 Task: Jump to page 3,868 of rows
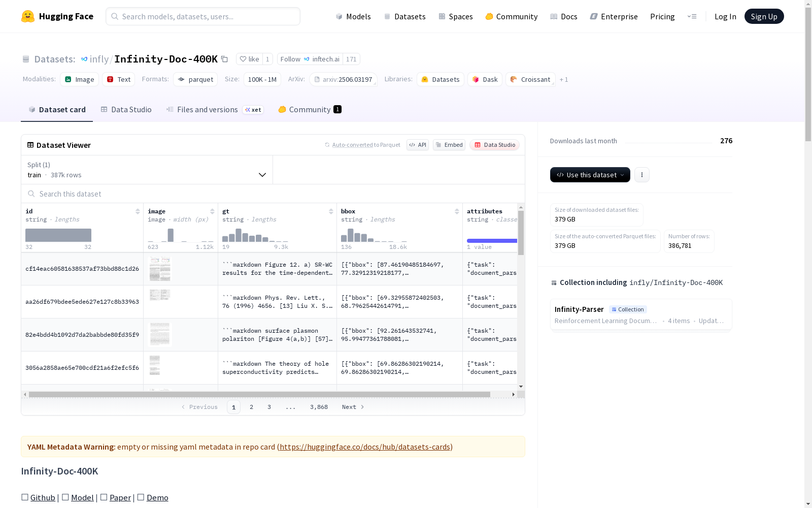(319, 407)
